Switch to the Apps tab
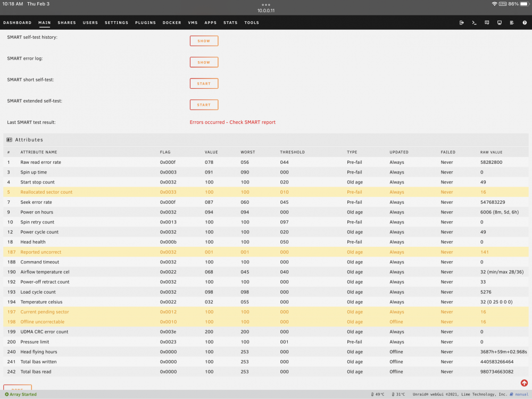 click(x=210, y=23)
